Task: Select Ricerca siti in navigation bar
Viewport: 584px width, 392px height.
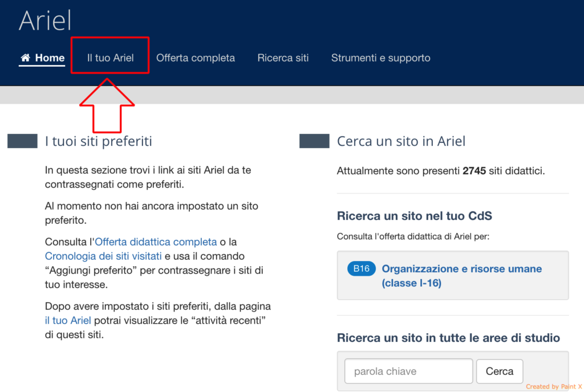Action: [x=283, y=58]
